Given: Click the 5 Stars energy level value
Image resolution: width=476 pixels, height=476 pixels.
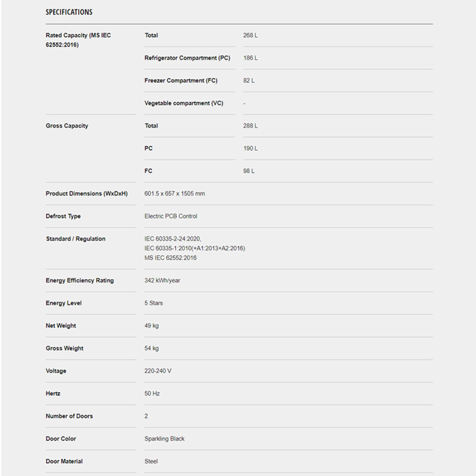Looking at the screenshot, I should 153,303.
